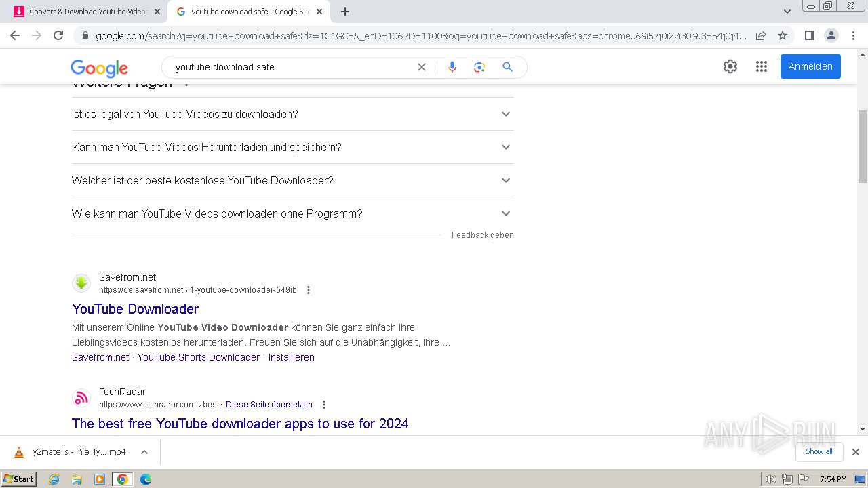Click the taskbar clock 7:54 PM
The image size is (868, 488).
point(833,479)
